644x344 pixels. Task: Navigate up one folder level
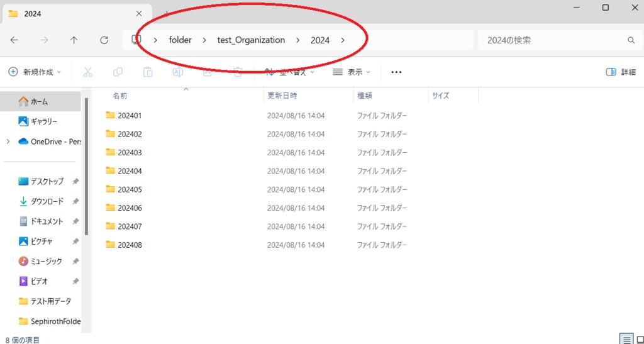click(x=74, y=40)
